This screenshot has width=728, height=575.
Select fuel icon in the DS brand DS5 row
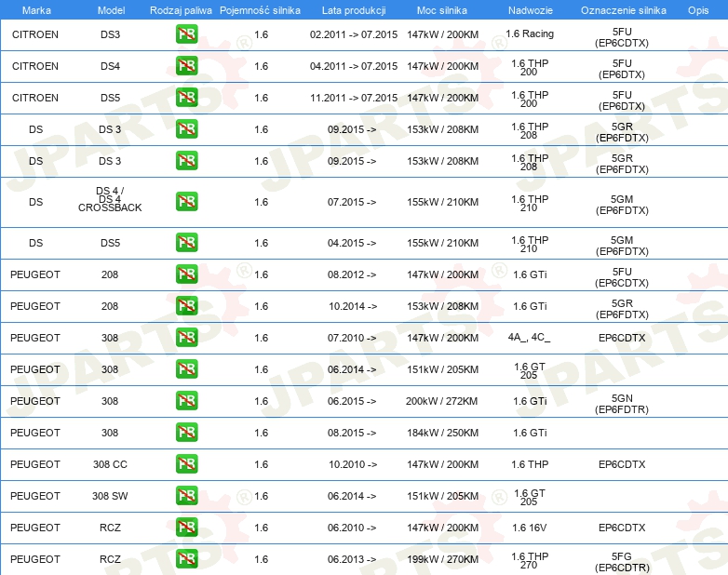tap(186, 243)
